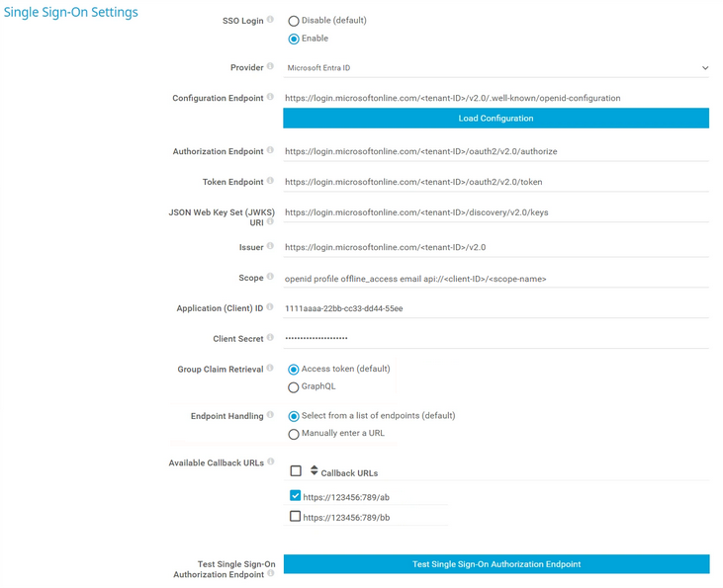Sort the Callback URLs column
This screenshot has width=723, height=588.
[315, 471]
